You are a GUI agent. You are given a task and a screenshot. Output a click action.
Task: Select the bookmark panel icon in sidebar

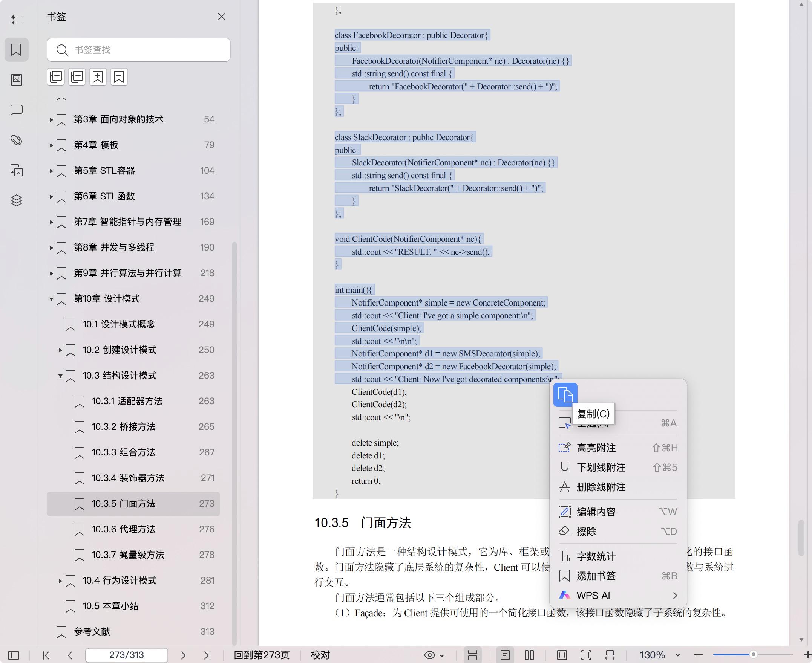pyautogui.click(x=17, y=50)
